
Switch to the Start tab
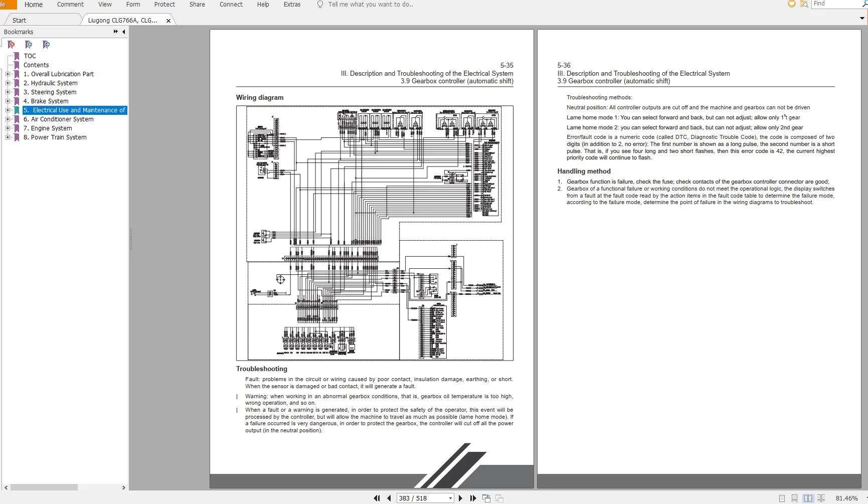click(x=20, y=20)
